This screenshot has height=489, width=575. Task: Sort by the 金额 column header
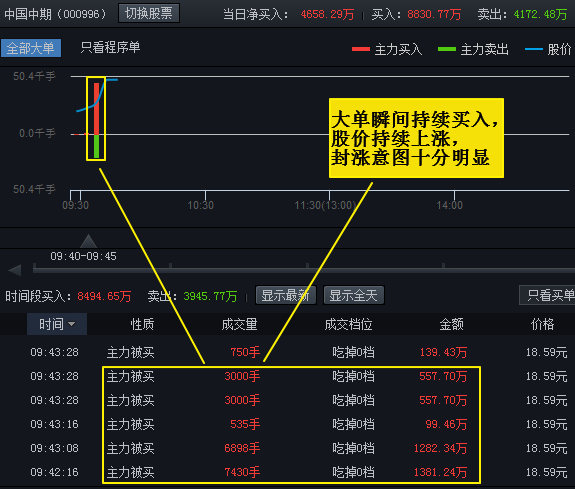[451, 324]
